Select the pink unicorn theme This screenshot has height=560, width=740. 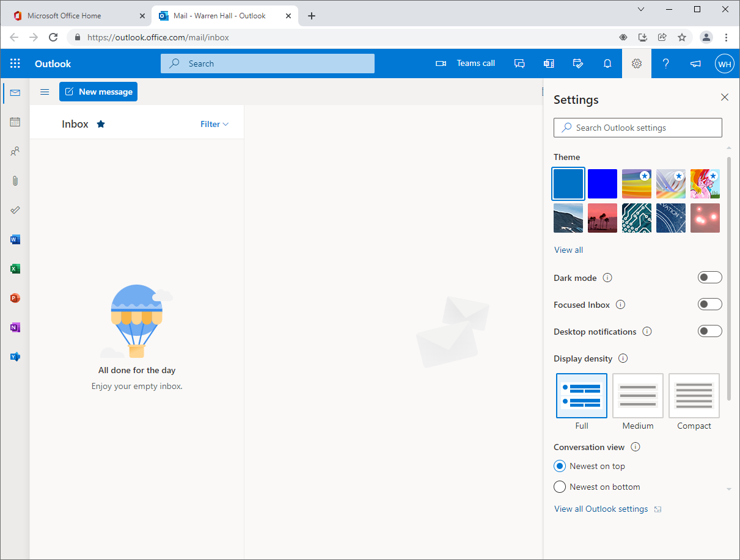click(x=705, y=184)
